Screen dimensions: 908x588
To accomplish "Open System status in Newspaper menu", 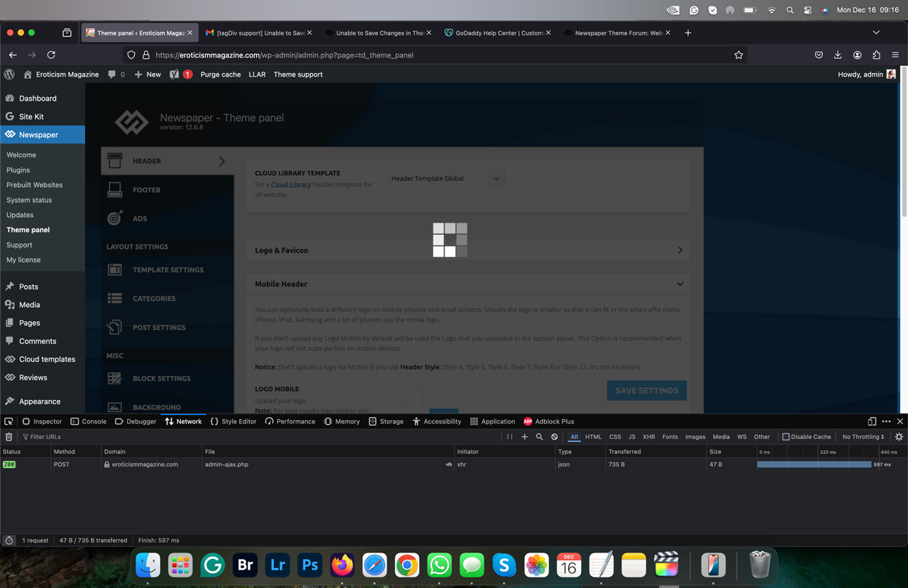I will point(29,200).
